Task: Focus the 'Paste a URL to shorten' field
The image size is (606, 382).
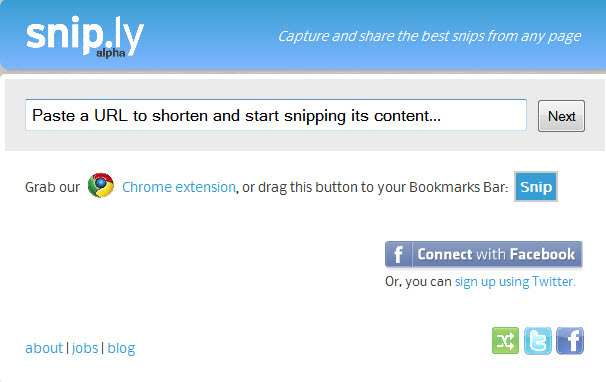Action: coord(276,115)
